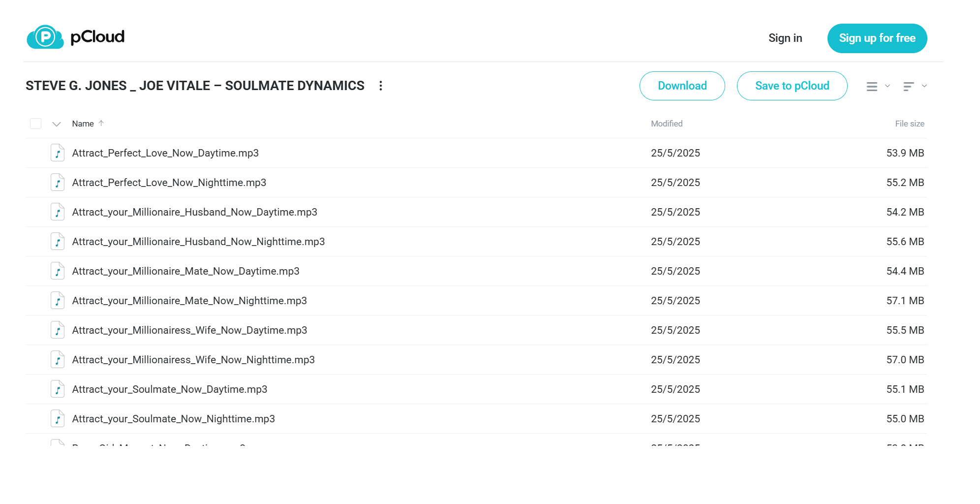Open file Attract_your_Soulmate_Now_Daytime.mp3
Screen dimensions: 980x504
point(170,389)
